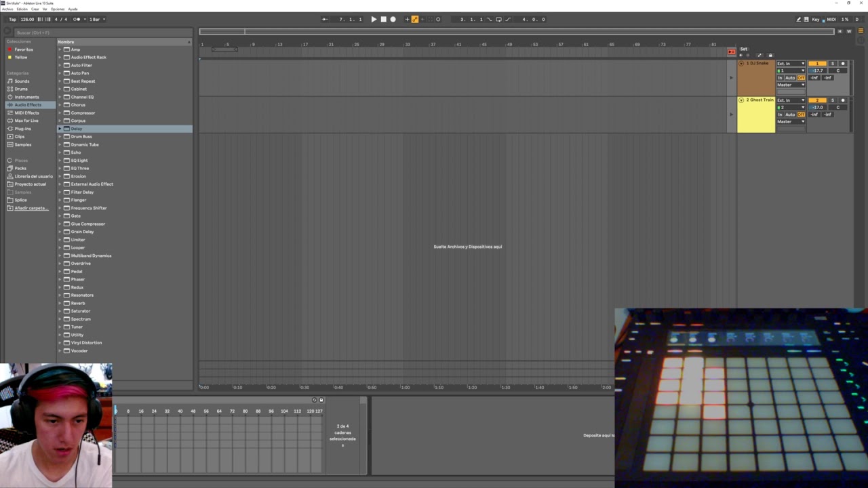Fold the 1 DJ Snake track

pos(741,63)
